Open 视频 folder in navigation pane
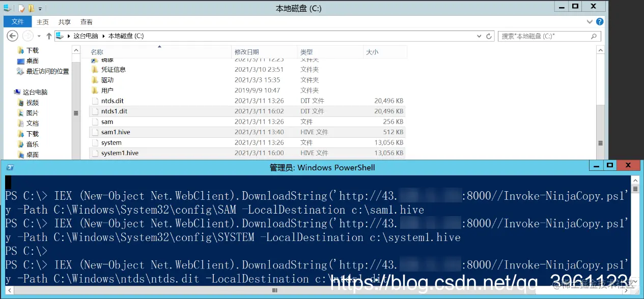 click(33, 103)
